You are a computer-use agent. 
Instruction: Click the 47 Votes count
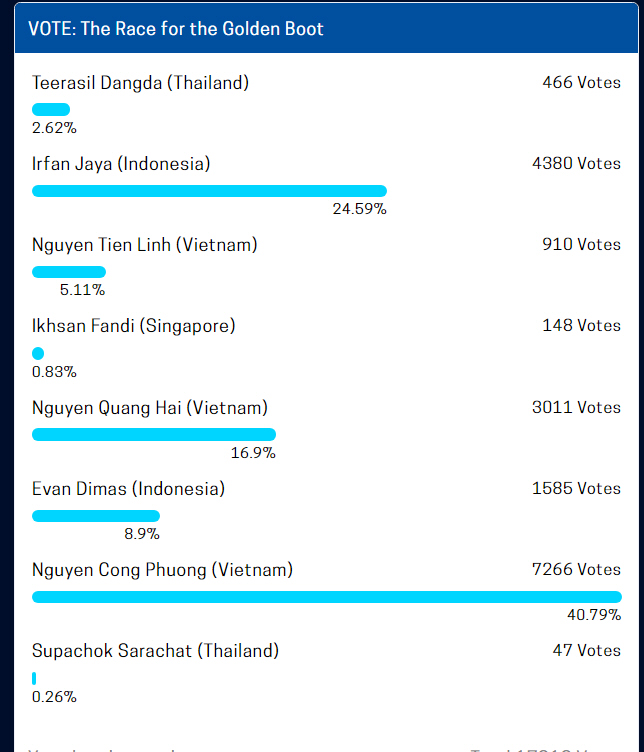pyautogui.click(x=586, y=651)
